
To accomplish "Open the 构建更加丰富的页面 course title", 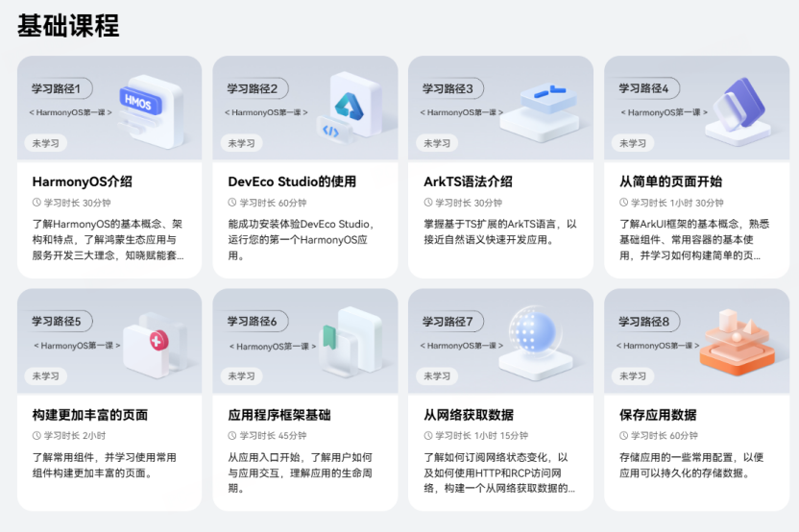I will point(90,414).
